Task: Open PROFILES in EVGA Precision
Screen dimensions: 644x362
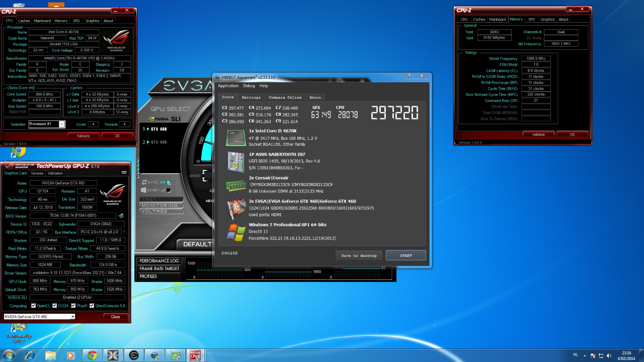Action: (159, 276)
